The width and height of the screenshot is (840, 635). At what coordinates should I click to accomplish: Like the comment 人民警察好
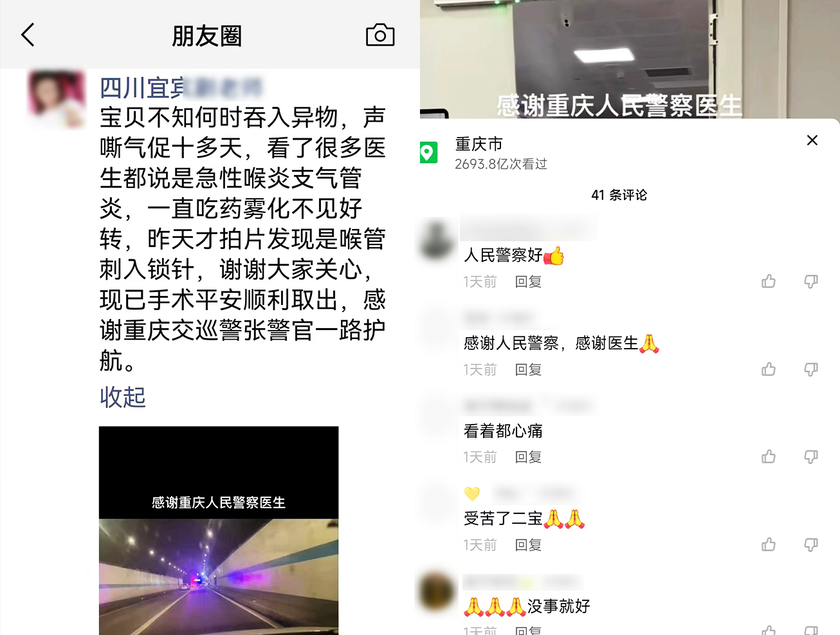pyautogui.click(x=769, y=281)
